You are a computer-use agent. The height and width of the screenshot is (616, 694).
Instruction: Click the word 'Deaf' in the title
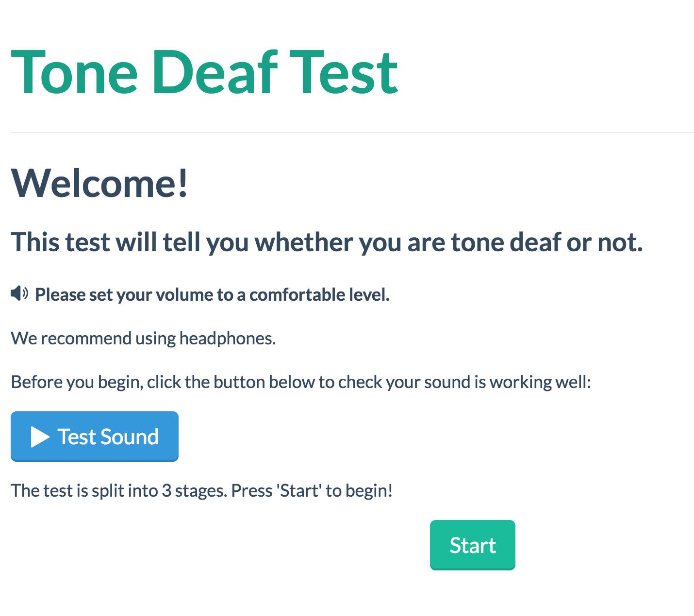[215, 72]
